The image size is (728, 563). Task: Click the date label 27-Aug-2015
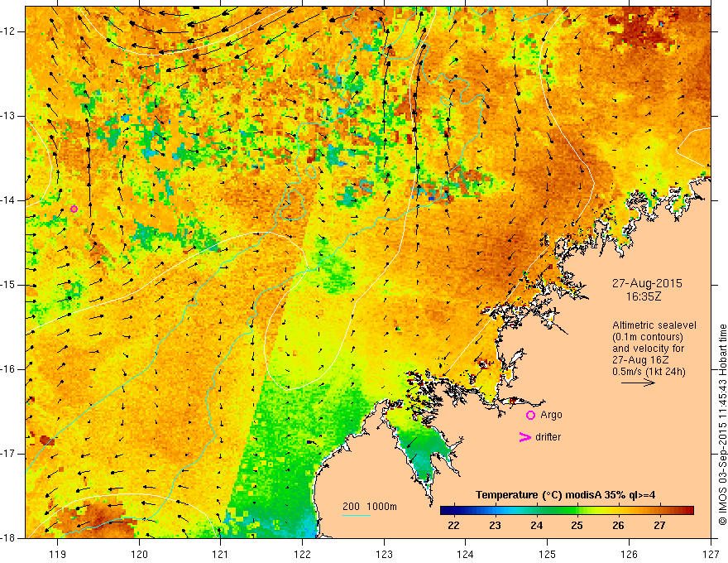click(x=647, y=283)
